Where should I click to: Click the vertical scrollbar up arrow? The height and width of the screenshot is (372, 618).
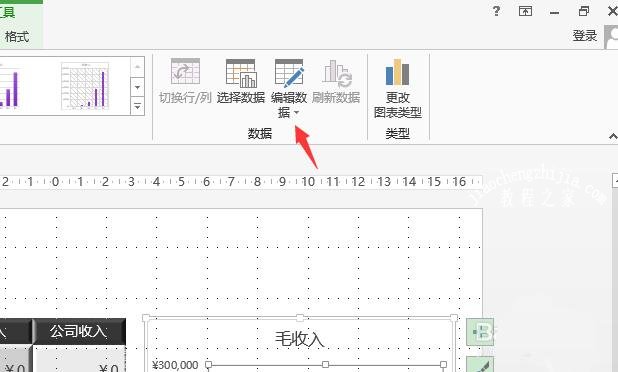point(615,180)
